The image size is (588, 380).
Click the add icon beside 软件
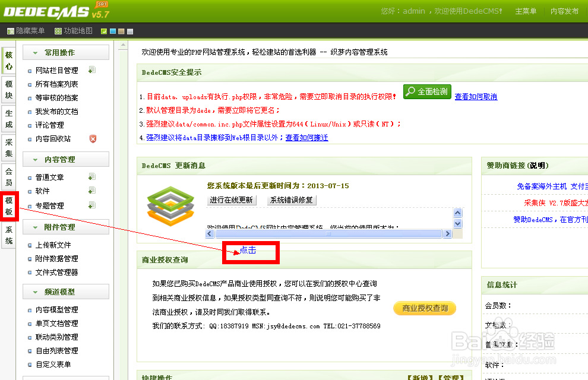point(92,191)
